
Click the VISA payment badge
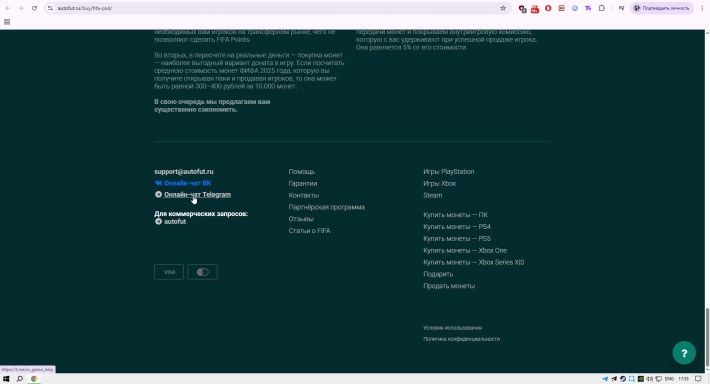(169, 272)
